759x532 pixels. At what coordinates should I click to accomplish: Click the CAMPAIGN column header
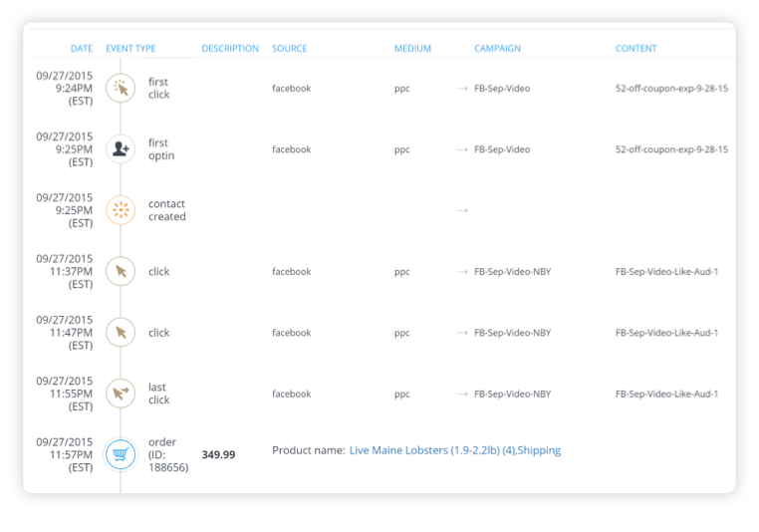coord(497,49)
